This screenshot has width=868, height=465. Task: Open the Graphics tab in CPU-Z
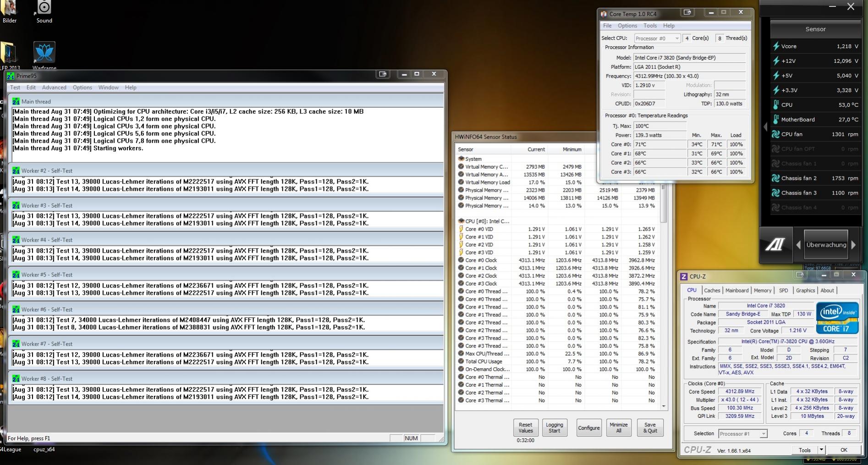pyautogui.click(x=805, y=290)
